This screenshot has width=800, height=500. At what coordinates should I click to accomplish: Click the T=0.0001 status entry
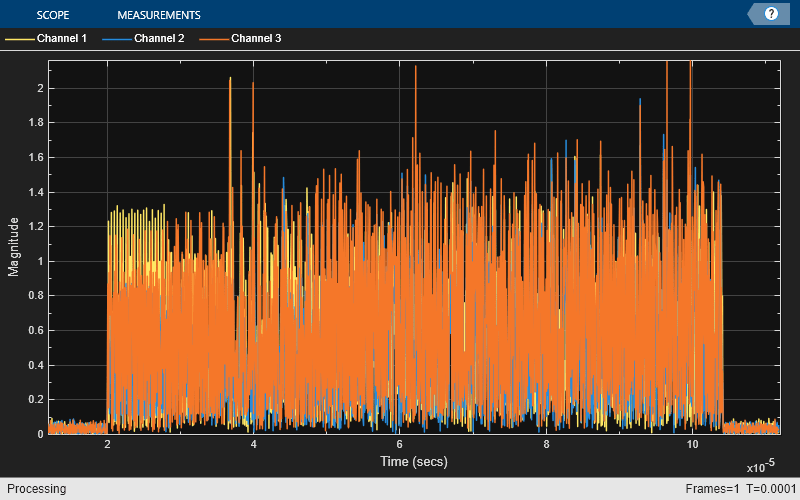(771, 489)
